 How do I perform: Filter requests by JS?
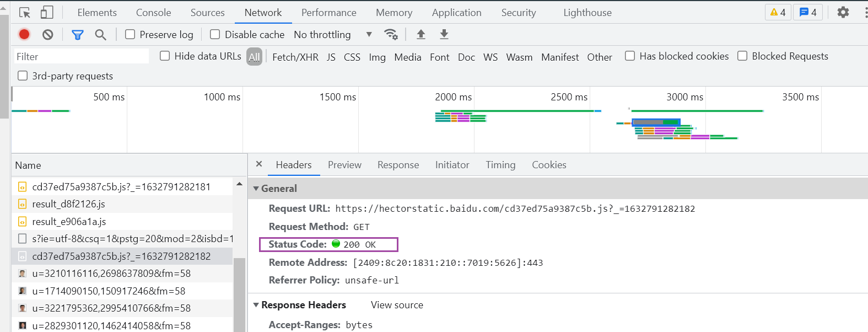pyautogui.click(x=331, y=57)
